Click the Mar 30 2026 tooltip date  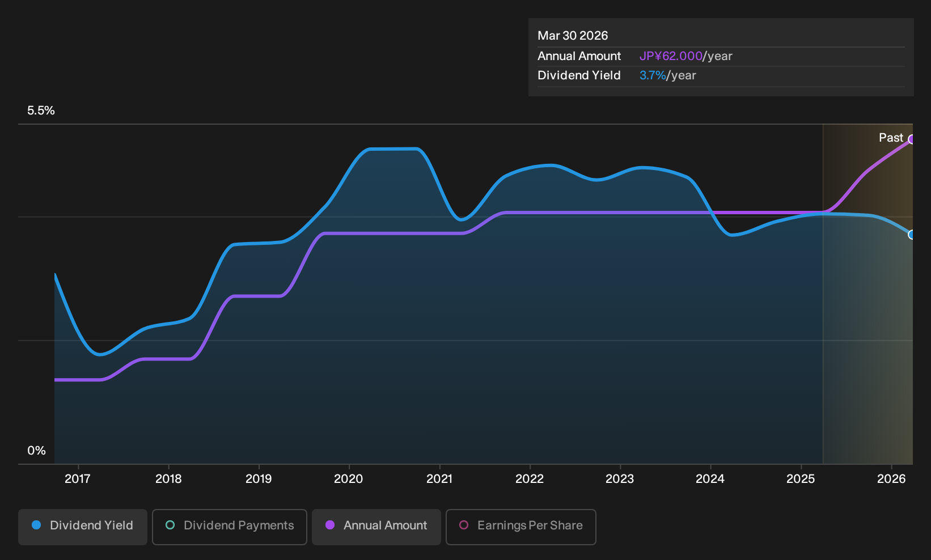pos(573,36)
